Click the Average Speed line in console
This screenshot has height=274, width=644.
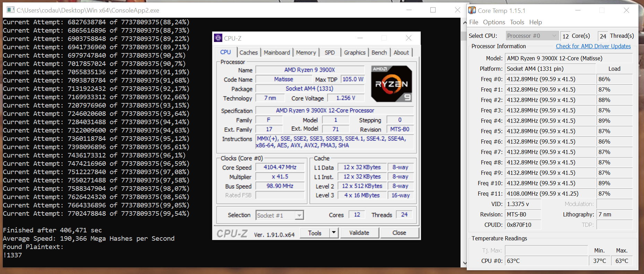click(89, 239)
